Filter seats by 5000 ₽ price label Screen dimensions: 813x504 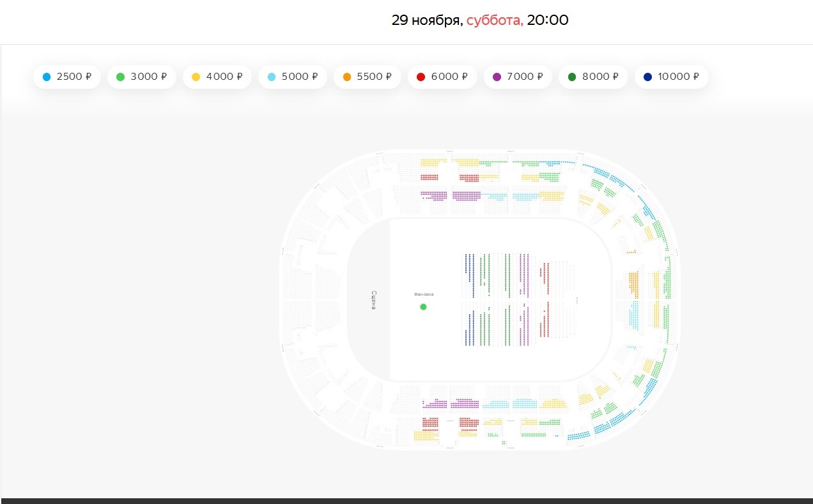300,77
